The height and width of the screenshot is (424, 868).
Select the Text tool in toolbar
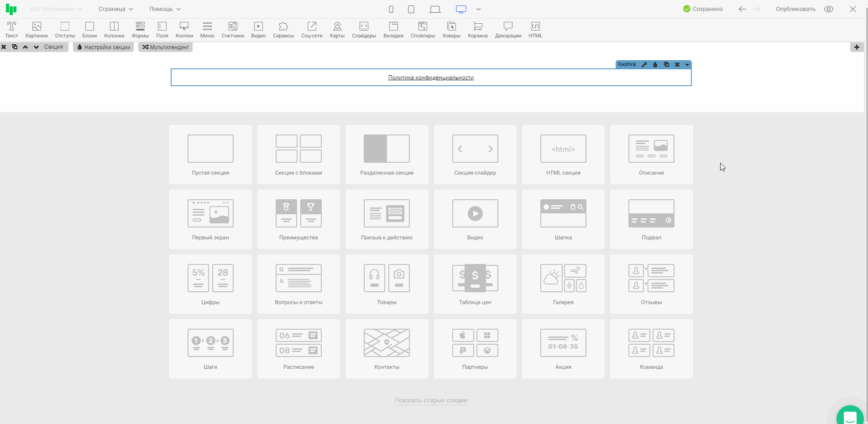coord(11,30)
